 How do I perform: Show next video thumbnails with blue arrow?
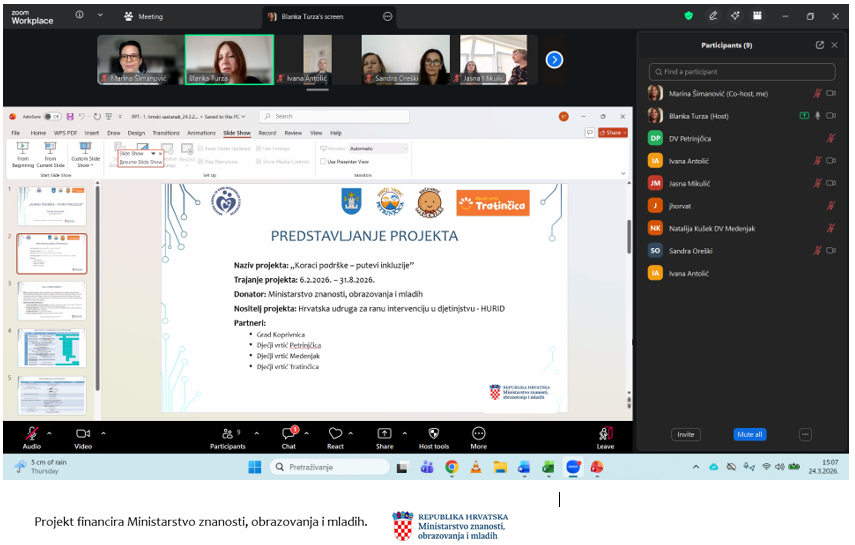554,60
